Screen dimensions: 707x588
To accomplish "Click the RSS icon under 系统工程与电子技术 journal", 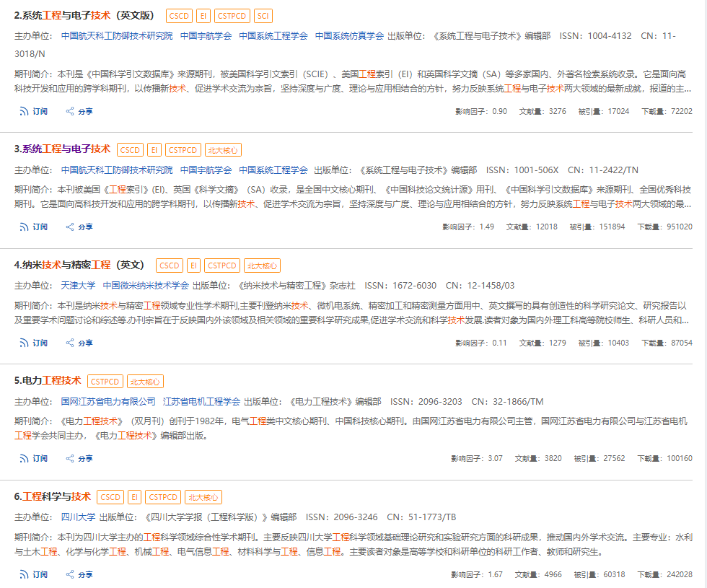I will (22, 226).
